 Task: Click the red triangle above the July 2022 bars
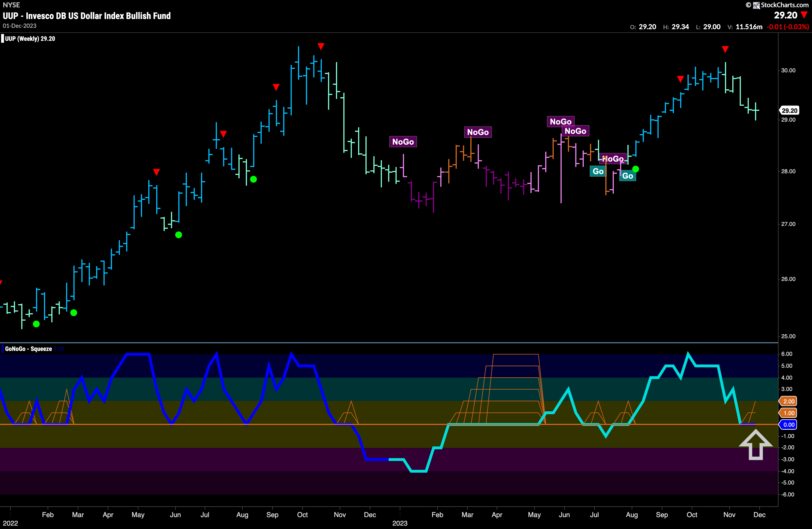(223, 134)
